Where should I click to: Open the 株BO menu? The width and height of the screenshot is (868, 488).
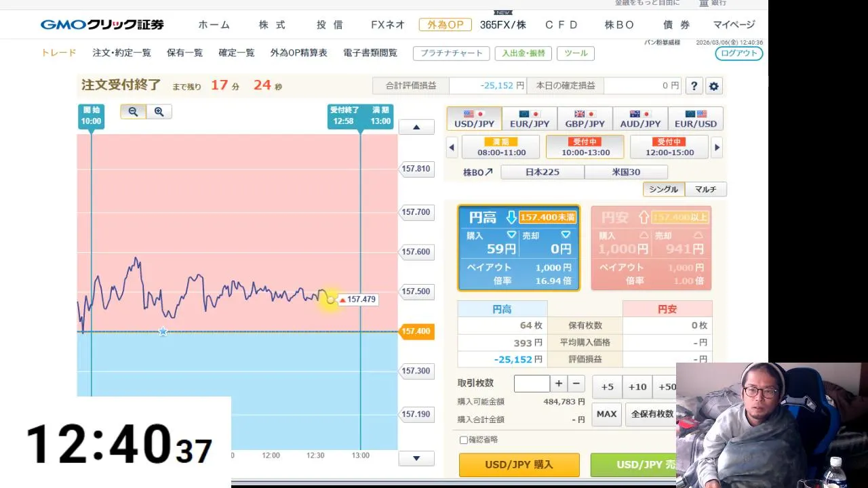tap(619, 25)
